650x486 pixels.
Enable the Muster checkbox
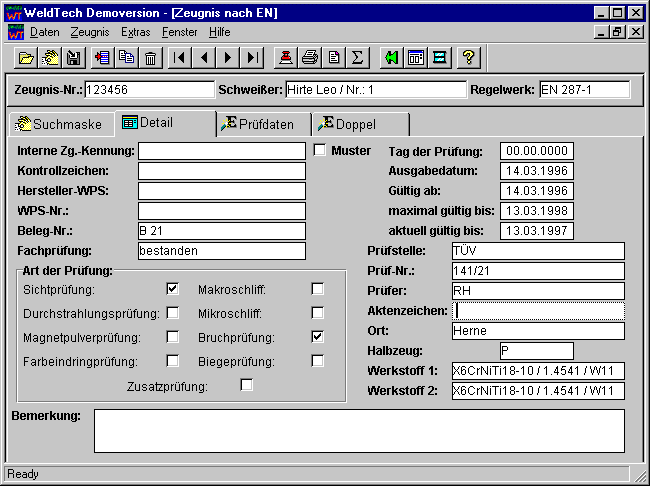pos(321,151)
